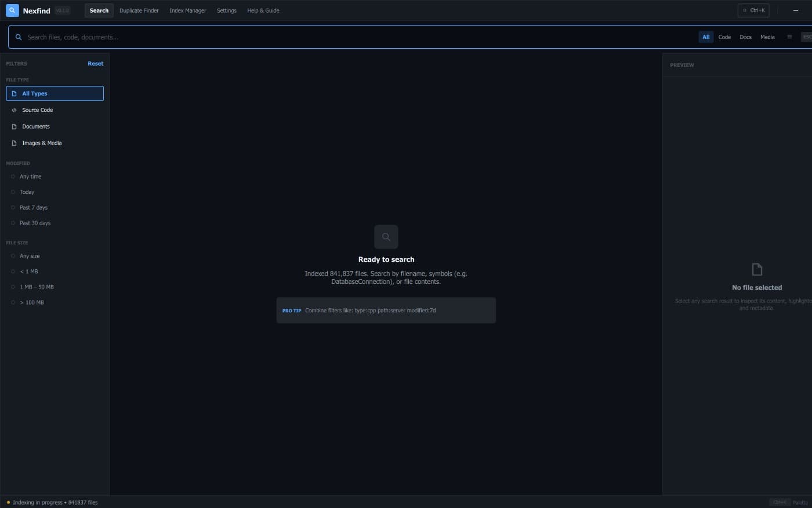
Task: Click the center Ready to search icon
Action: point(386,237)
